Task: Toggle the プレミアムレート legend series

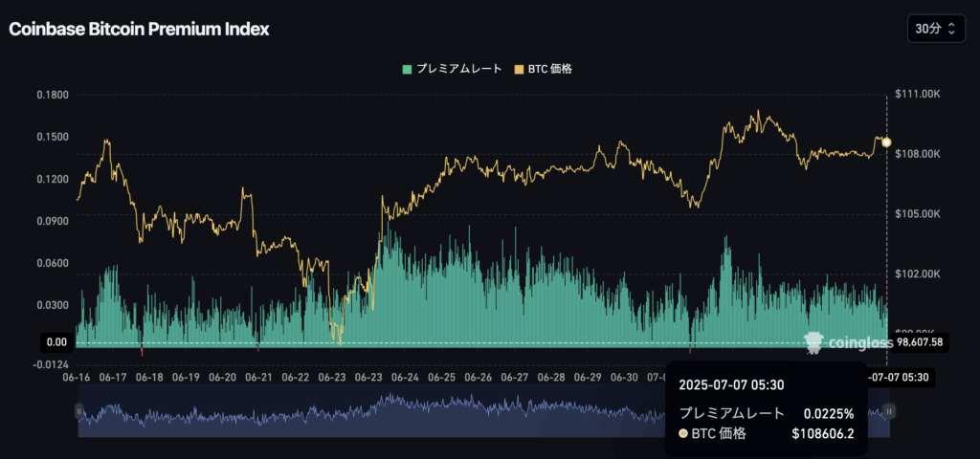Action: [x=452, y=69]
